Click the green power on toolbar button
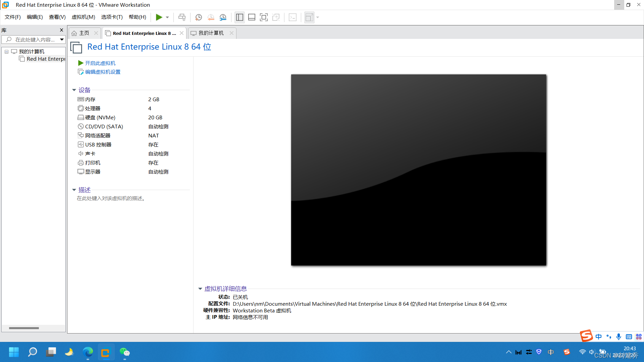644x362 pixels. pos(159,17)
